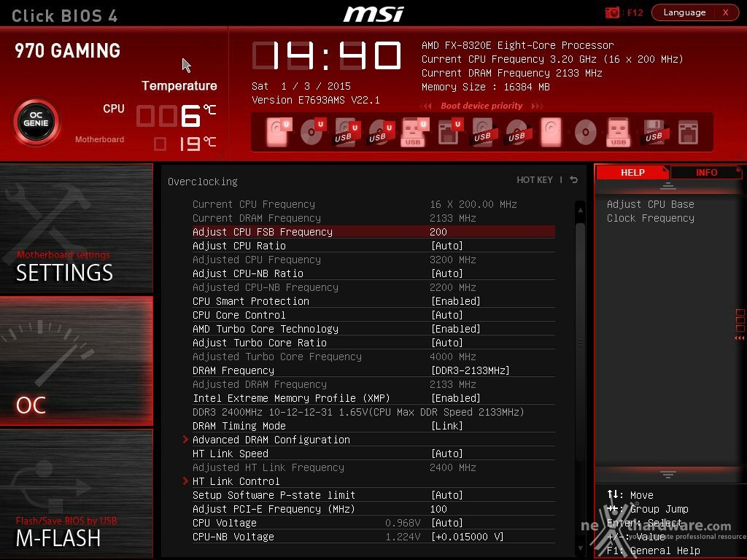This screenshot has height=560, width=747.
Task: Toggle AMD Turbo Core Technology Enabled value
Action: (455, 329)
